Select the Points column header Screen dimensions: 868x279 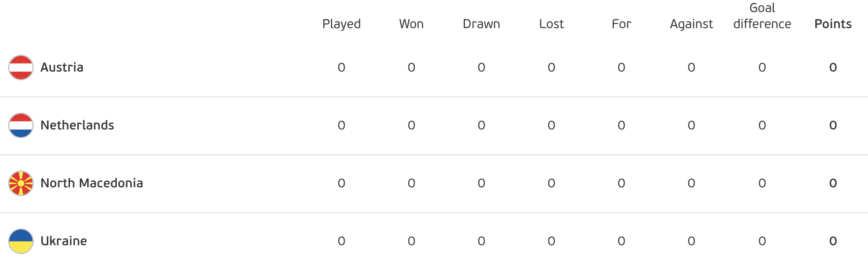click(x=833, y=24)
